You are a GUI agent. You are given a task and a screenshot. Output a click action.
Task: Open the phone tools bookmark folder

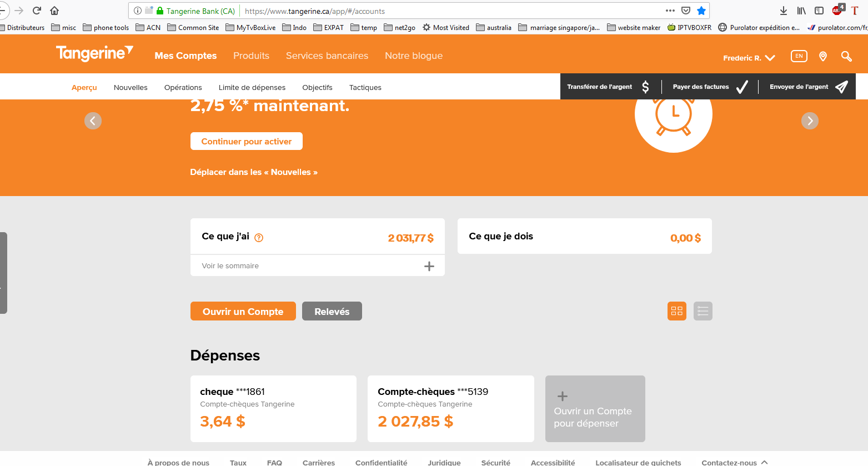(106, 27)
